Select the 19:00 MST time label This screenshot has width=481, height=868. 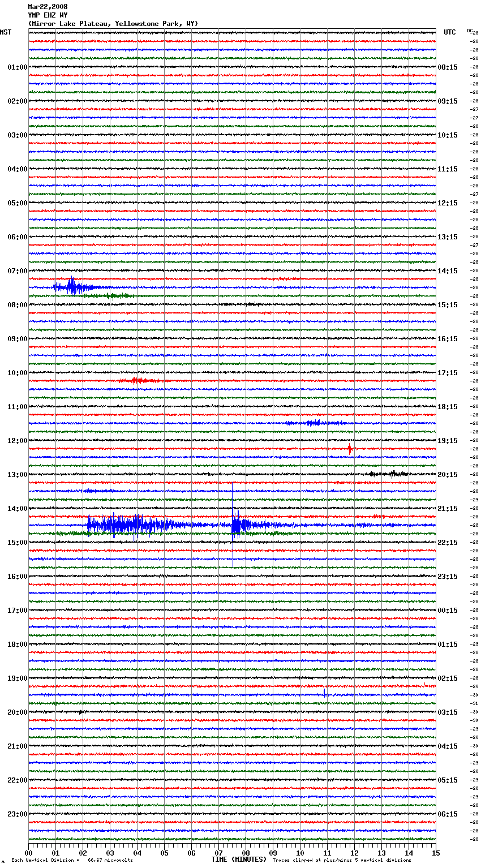coord(17,678)
